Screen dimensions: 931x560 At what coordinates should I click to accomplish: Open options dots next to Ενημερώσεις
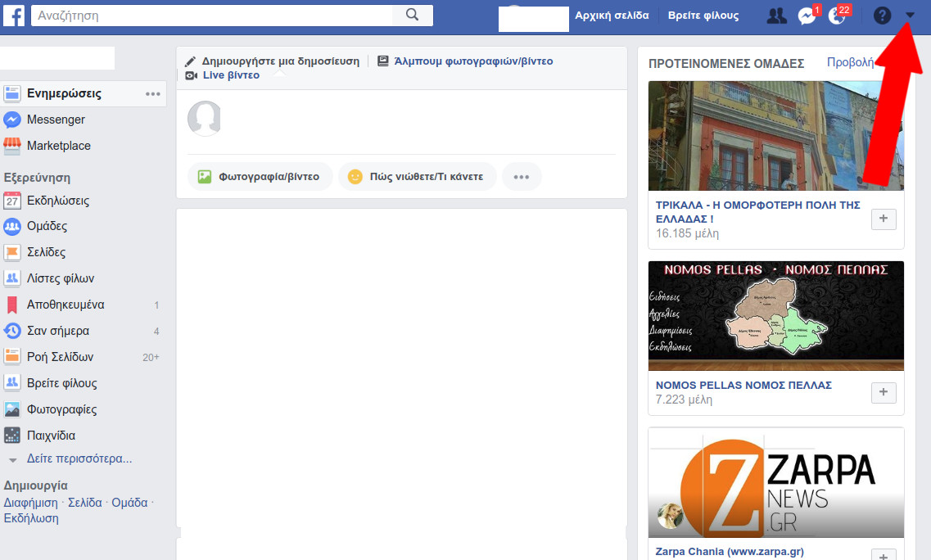(x=152, y=94)
